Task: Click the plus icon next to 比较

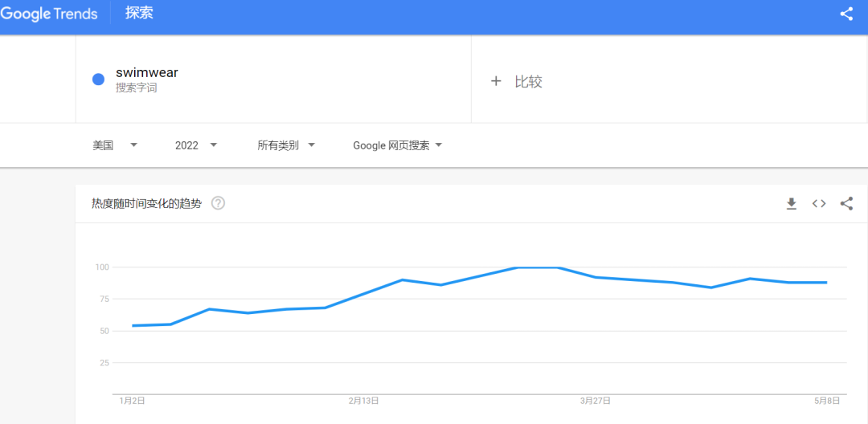Action: coord(496,81)
